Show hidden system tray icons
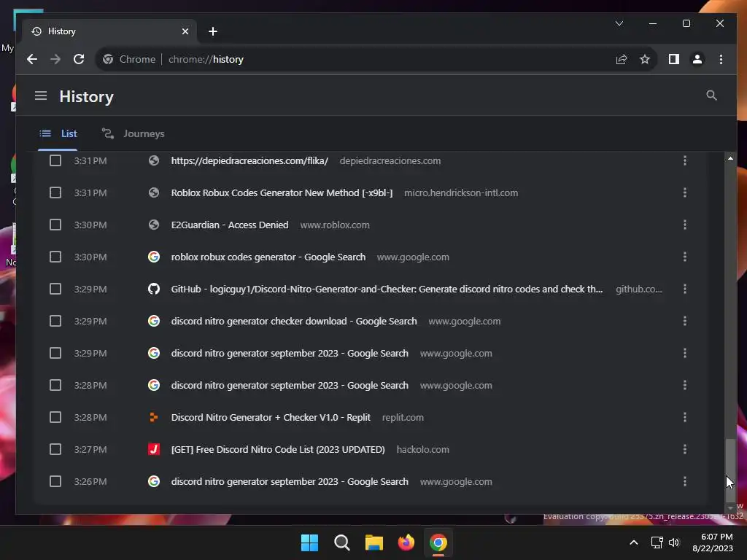 point(634,542)
